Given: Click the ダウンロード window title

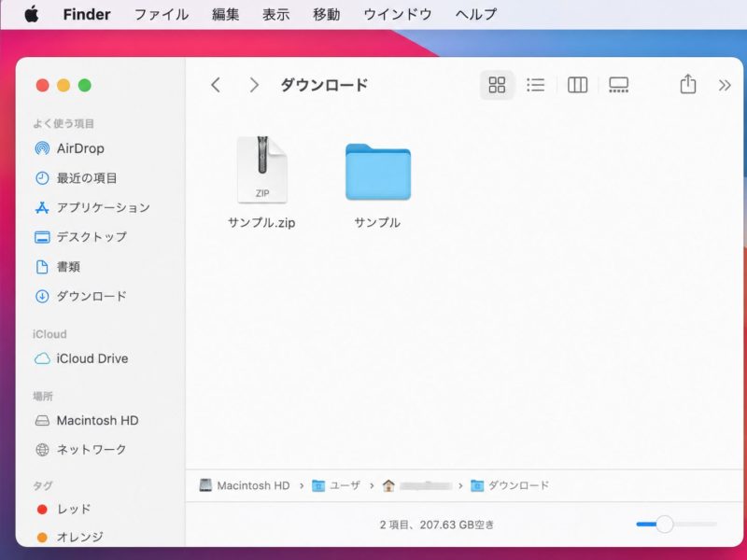Looking at the screenshot, I should tap(324, 85).
